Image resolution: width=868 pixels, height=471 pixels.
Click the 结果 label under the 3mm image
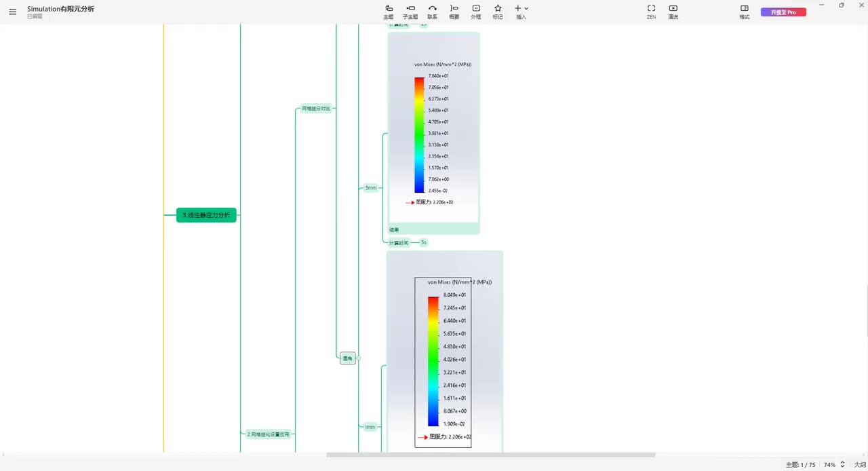click(394, 229)
